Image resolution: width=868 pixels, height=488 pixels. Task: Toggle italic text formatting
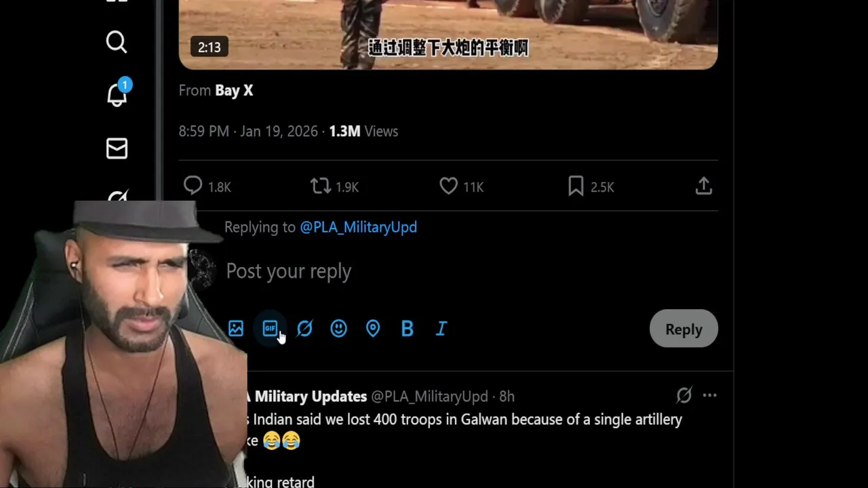(x=441, y=329)
